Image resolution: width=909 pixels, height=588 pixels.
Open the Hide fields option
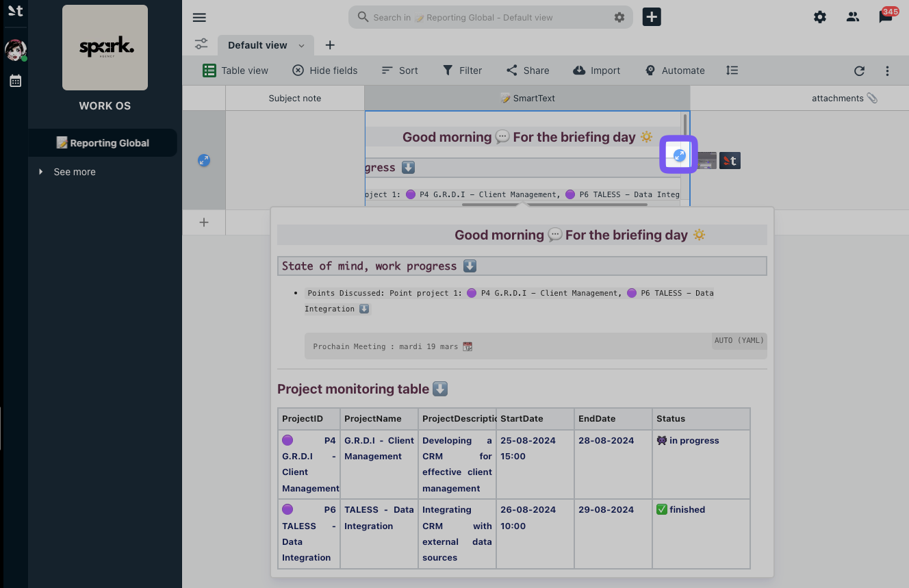325,71
